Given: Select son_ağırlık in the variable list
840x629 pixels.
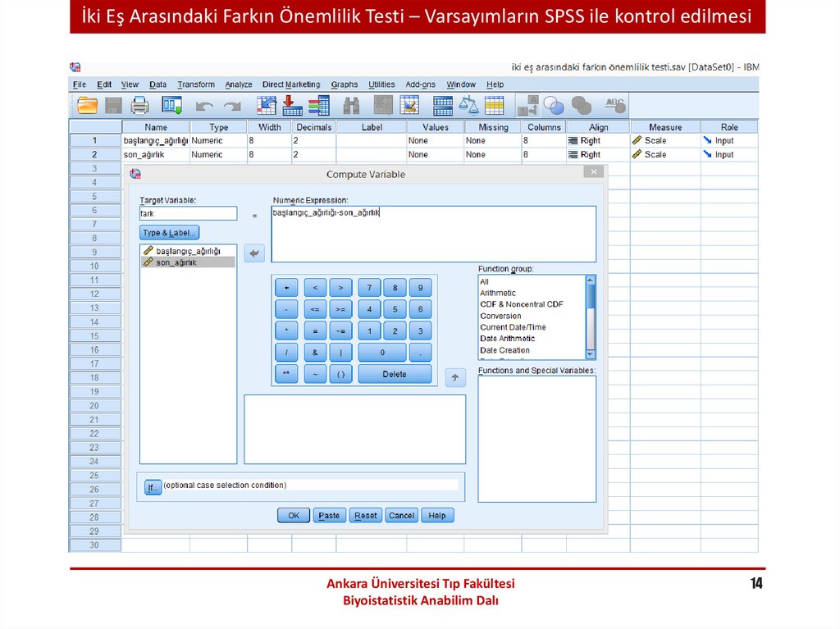Looking at the screenshot, I should click(176, 262).
